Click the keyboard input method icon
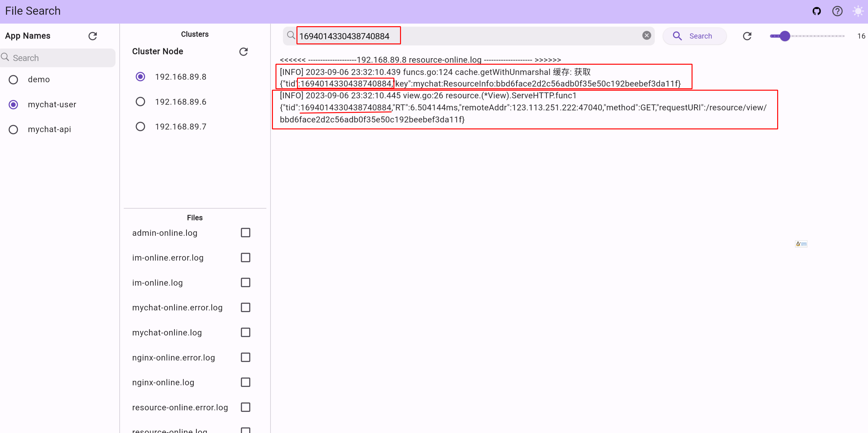868x433 pixels. pyautogui.click(x=801, y=244)
